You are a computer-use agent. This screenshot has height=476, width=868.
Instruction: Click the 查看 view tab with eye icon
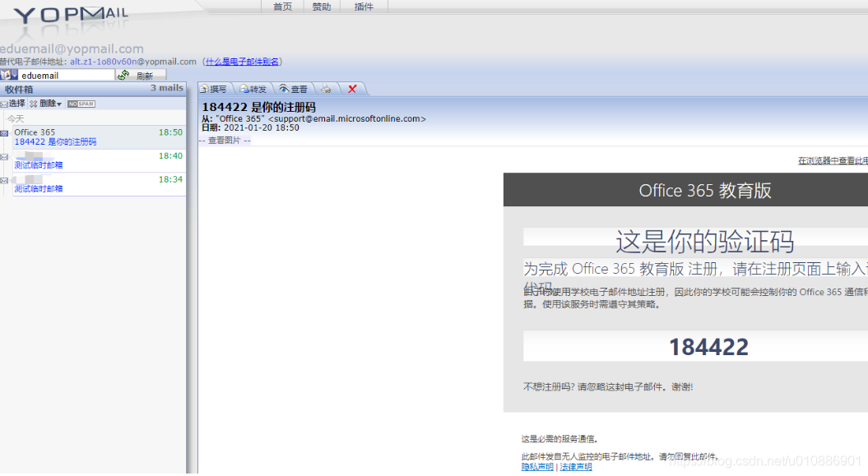(x=294, y=89)
